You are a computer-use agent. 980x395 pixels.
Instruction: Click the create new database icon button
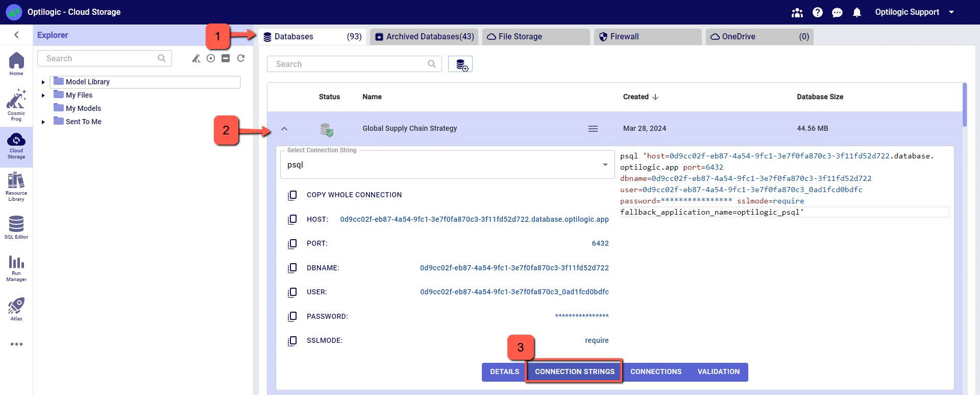[x=460, y=64]
